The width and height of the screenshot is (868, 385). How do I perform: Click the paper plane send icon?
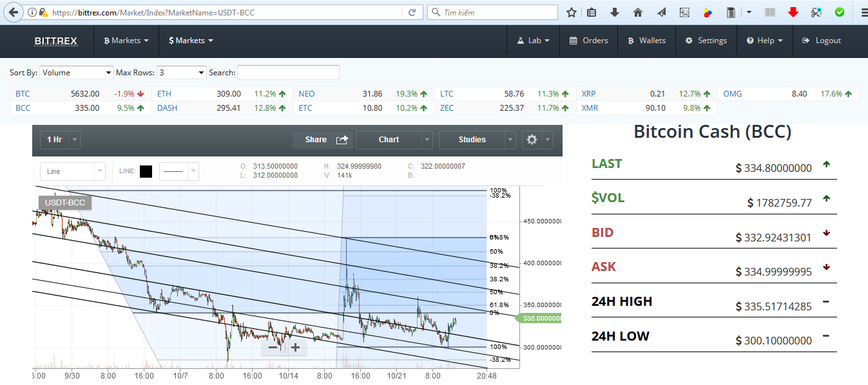[x=661, y=12]
